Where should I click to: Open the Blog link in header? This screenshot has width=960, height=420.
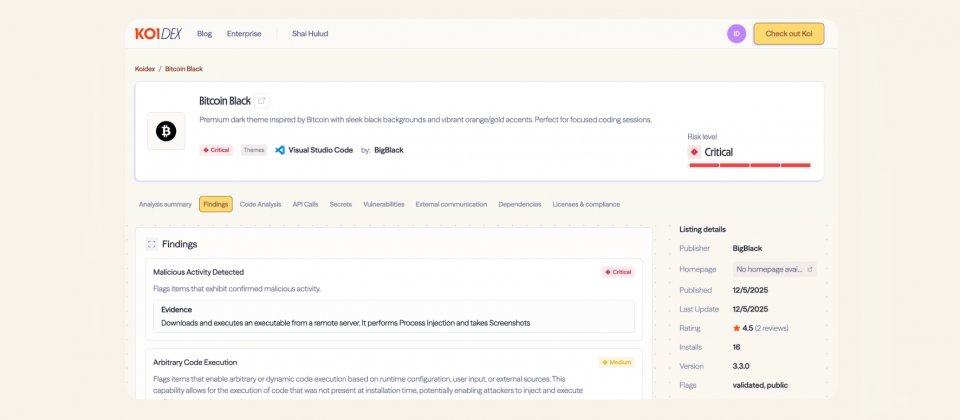[204, 34]
